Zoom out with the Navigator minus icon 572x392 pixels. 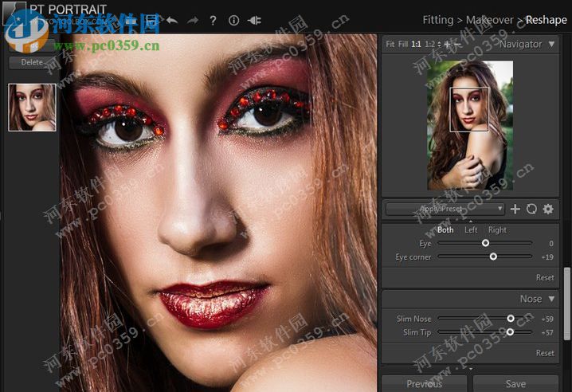[457, 44]
